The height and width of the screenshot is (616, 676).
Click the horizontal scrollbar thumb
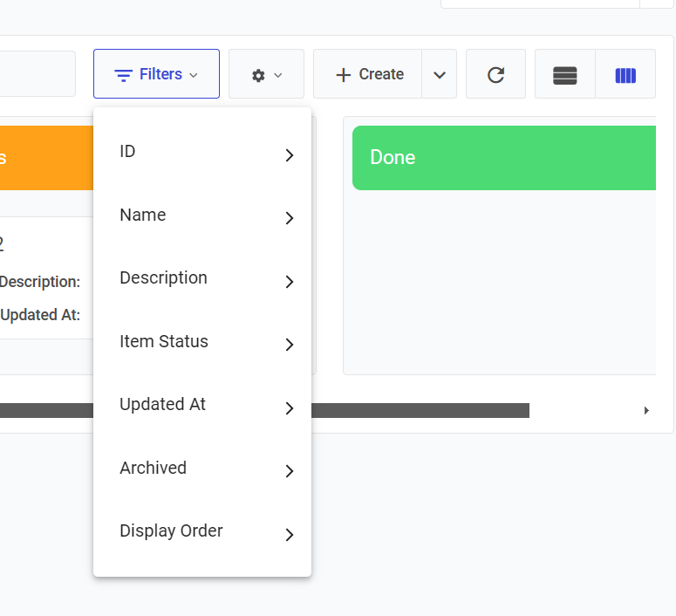(x=419, y=410)
